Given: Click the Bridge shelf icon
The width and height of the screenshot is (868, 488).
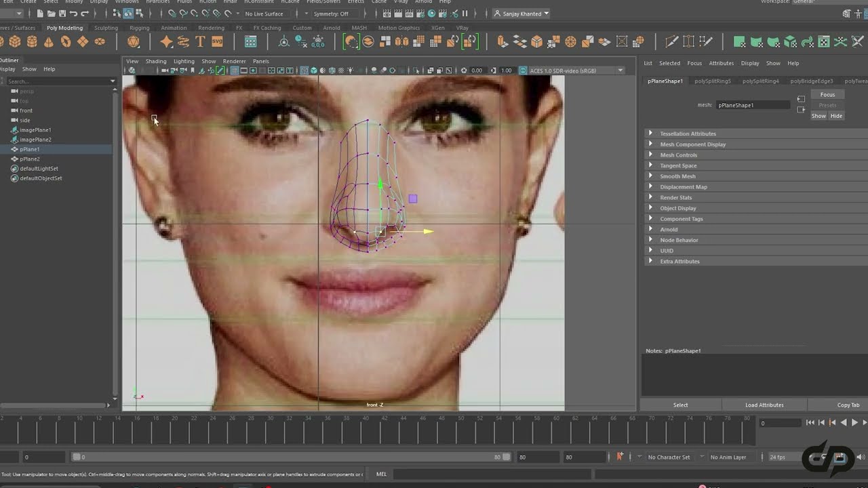Looking at the screenshot, I should [x=520, y=41].
